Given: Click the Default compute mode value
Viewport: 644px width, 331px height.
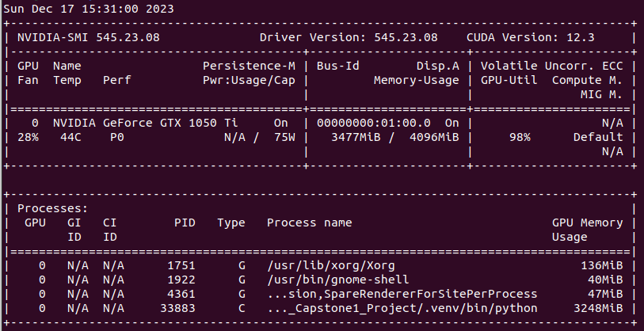Looking at the screenshot, I should [598, 137].
